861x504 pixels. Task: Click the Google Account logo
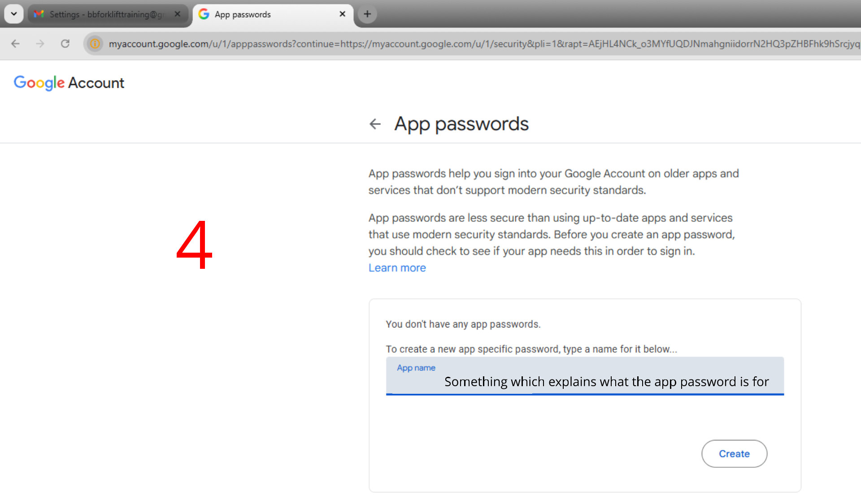pos(69,83)
